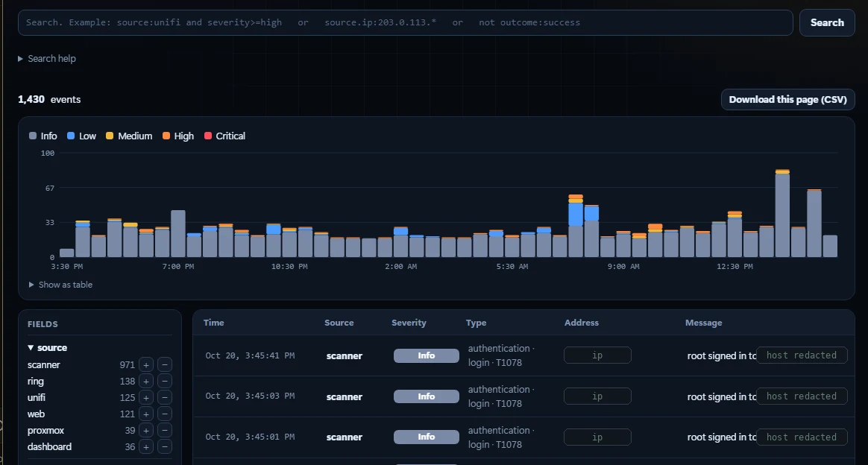Click host redacted chip in 3:45:01 row
The image size is (868, 465).
(x=802, y=437)
